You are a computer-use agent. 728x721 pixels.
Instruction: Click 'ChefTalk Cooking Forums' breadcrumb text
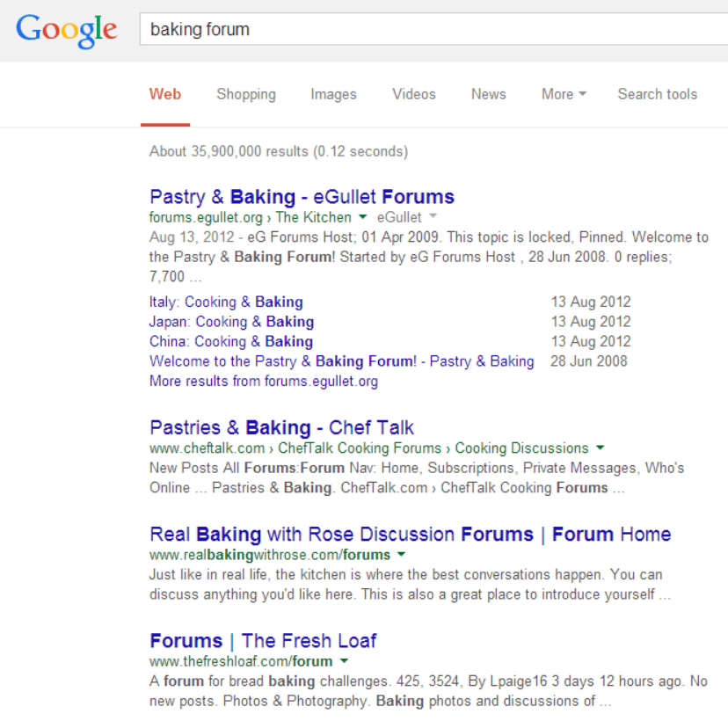click(360, 448)
